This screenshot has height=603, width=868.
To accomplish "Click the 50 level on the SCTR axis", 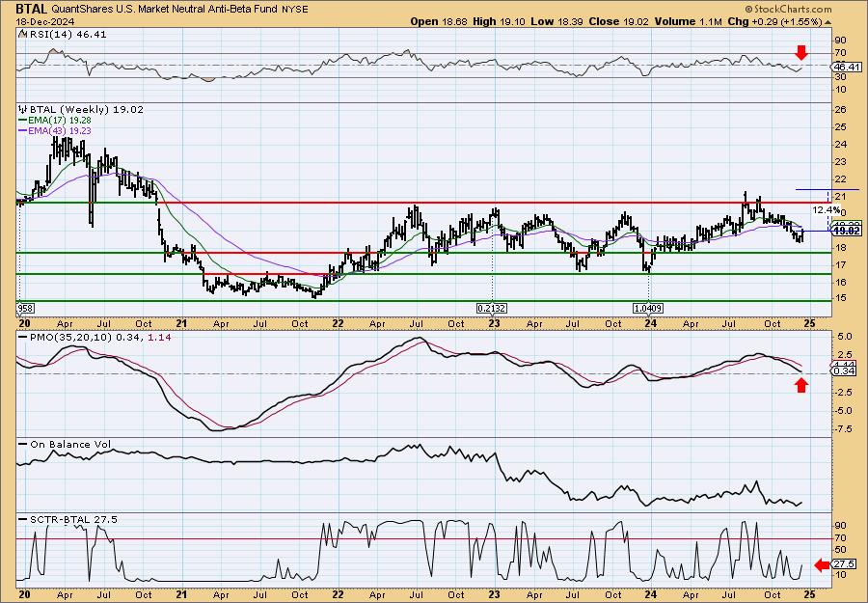I will 840,550.
